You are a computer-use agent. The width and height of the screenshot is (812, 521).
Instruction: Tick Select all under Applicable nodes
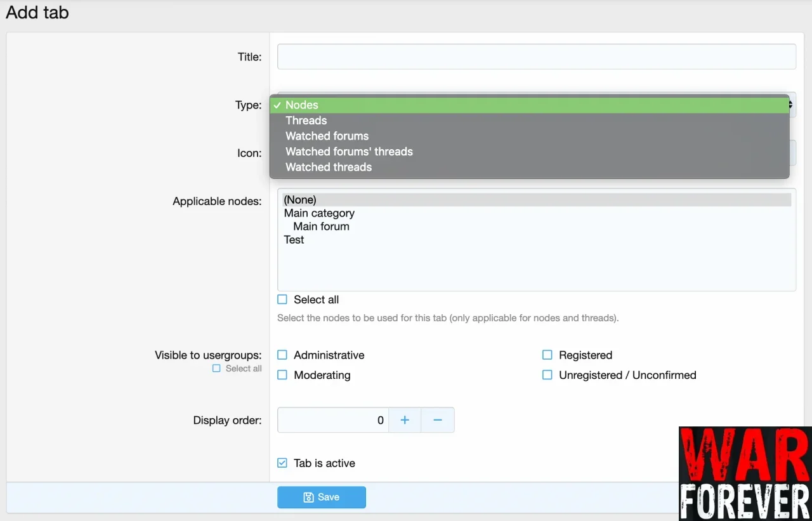(282, 300)
